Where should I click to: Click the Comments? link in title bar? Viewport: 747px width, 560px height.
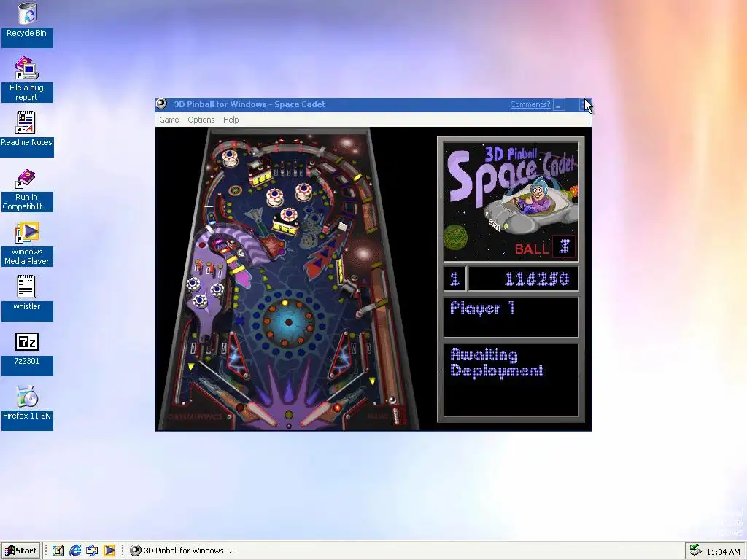530,104
